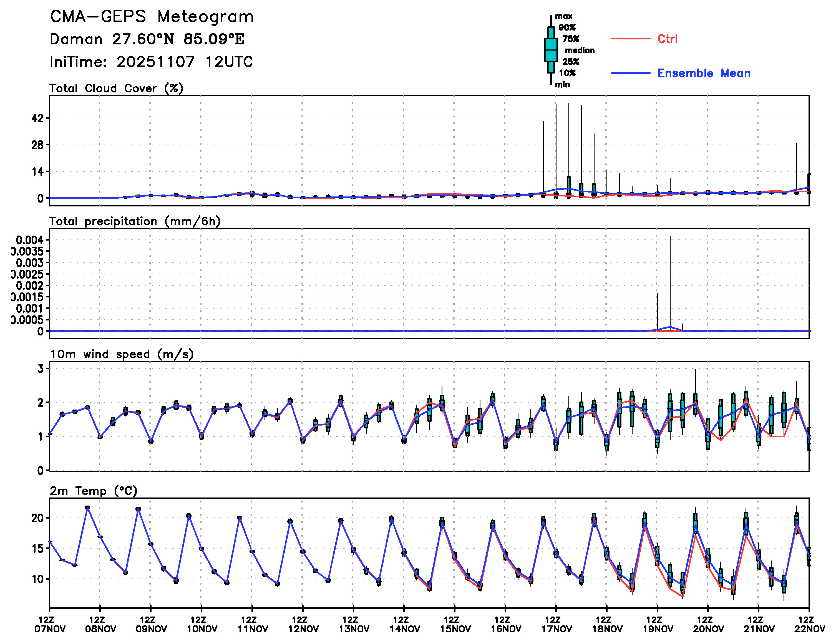The image size is (836, 644).
Task: Click the CMA-GEPS Meteogram title
Action: (152, 17)
